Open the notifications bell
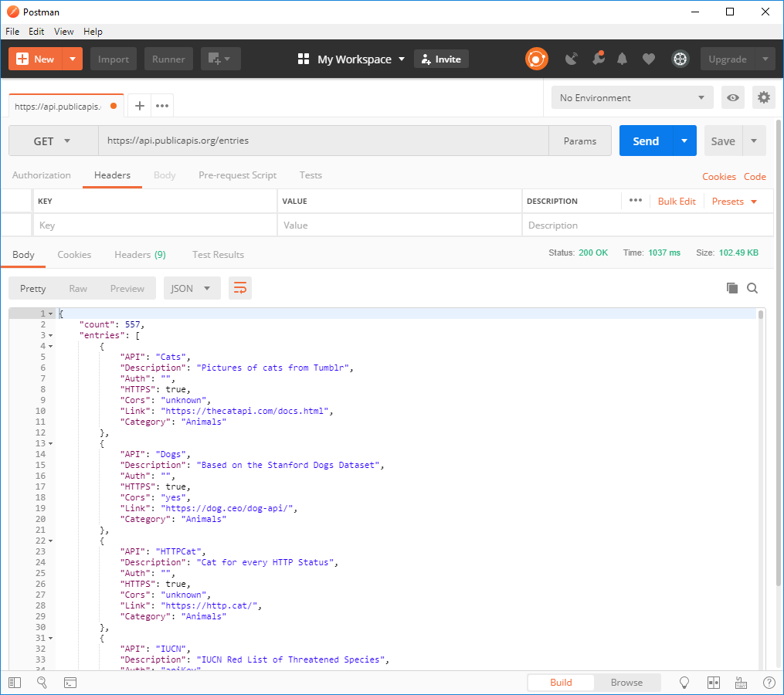 coord(622,59)
